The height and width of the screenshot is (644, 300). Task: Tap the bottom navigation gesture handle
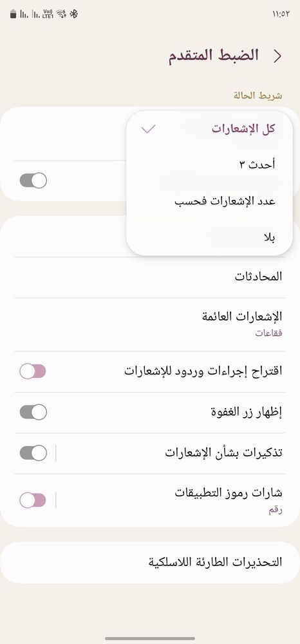[x=150, y=638]
